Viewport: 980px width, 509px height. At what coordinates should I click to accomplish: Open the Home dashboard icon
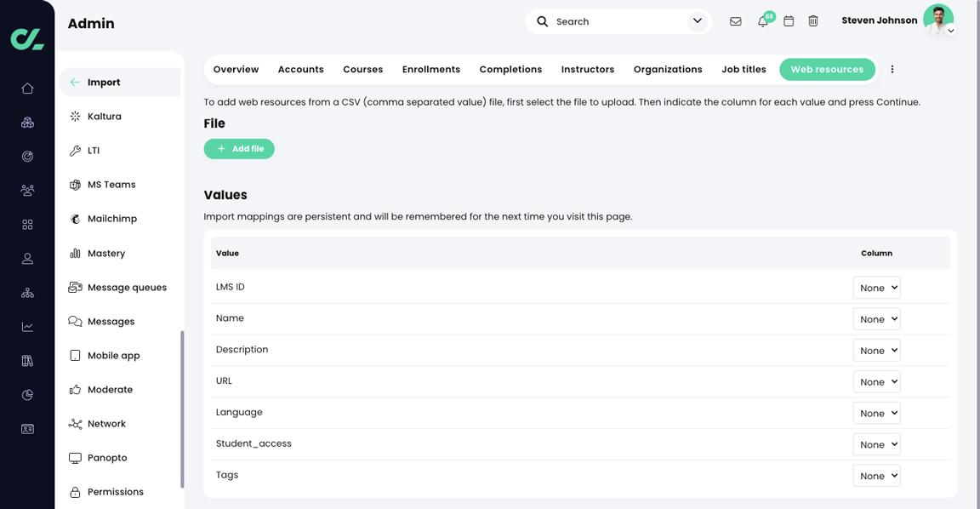pyautogui.click(x=27, y=88)
